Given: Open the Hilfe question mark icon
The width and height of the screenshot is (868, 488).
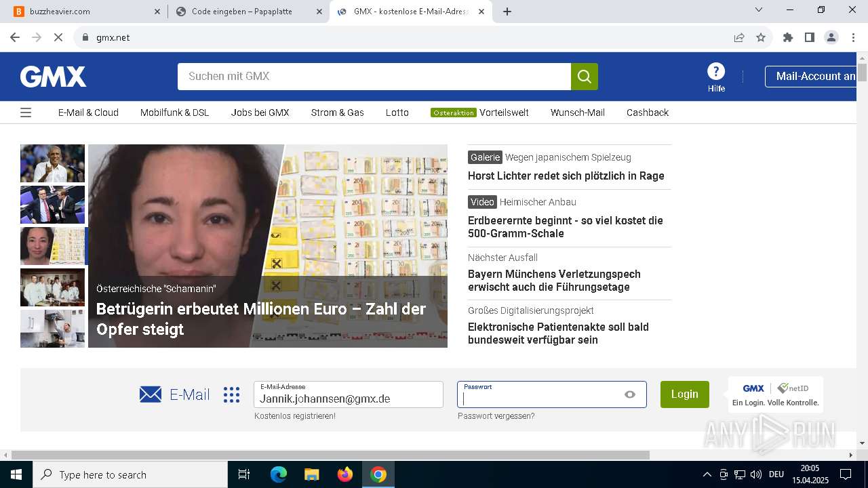Looking at the screenshot, I should [716, 71].
